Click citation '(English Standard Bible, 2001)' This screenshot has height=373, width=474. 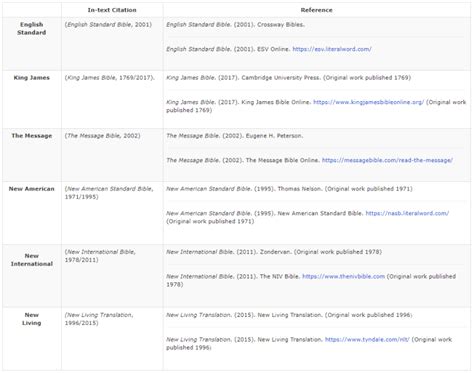click(x=108, y=24)
